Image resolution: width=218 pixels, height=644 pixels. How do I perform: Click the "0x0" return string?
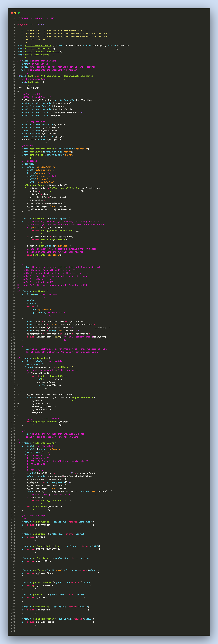[57, 337]
